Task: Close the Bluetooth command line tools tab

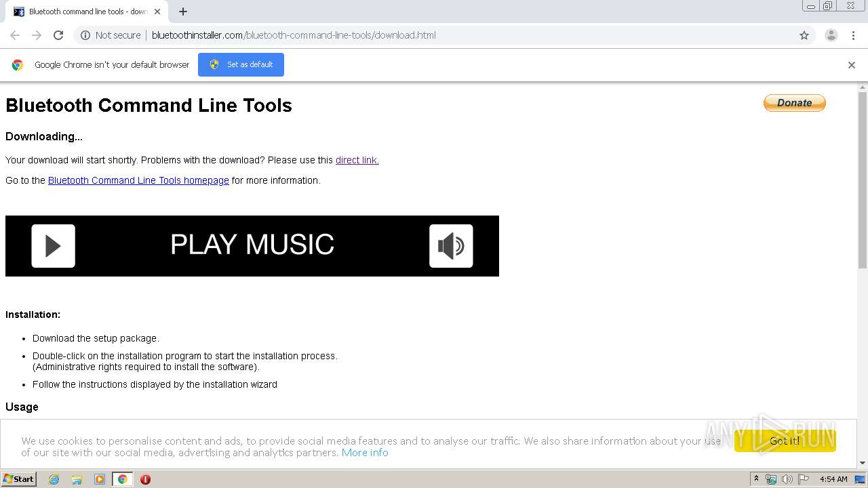Action: click(157, 12)
